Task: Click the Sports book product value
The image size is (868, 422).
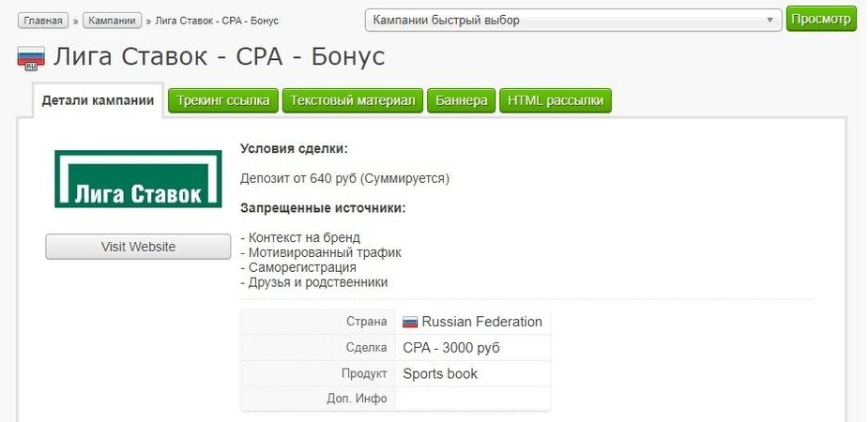Action: (x=440, y=373)
